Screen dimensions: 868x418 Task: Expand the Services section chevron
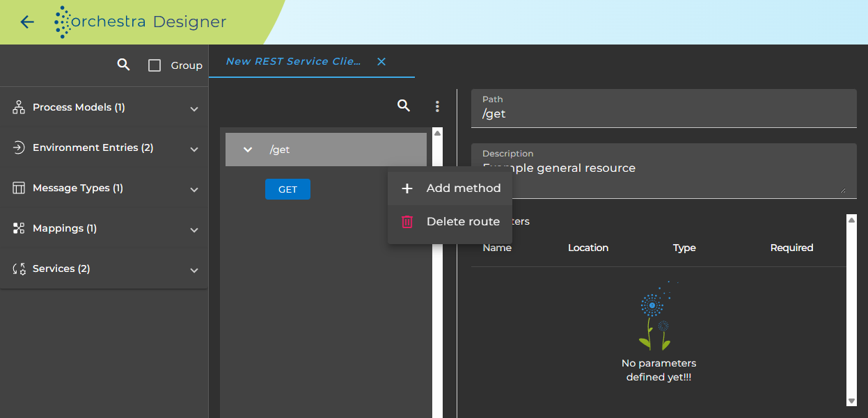point(194,271)
